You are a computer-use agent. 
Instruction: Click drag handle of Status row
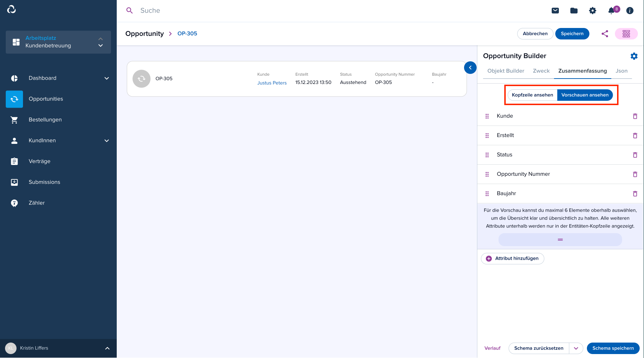click(487, 155)
